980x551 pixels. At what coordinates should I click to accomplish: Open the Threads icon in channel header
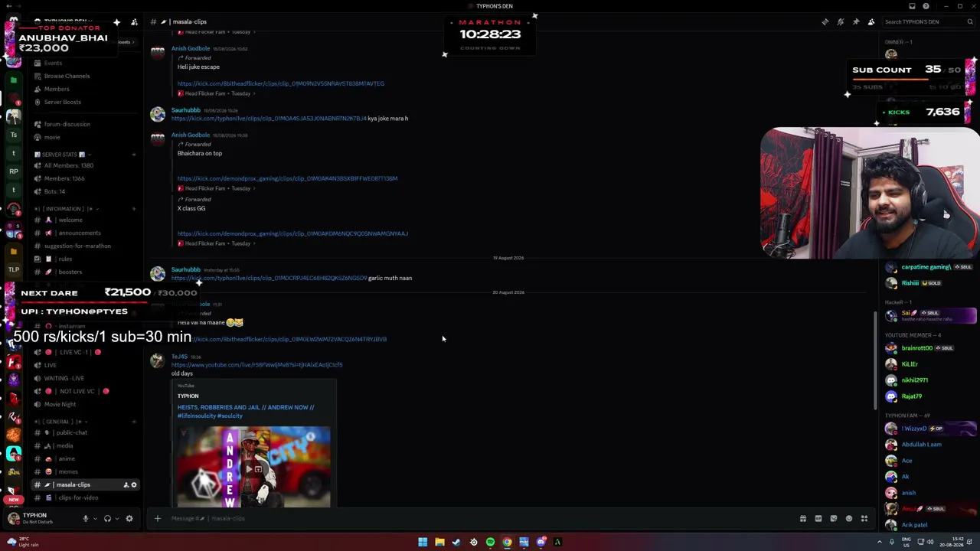click(825, 21)
